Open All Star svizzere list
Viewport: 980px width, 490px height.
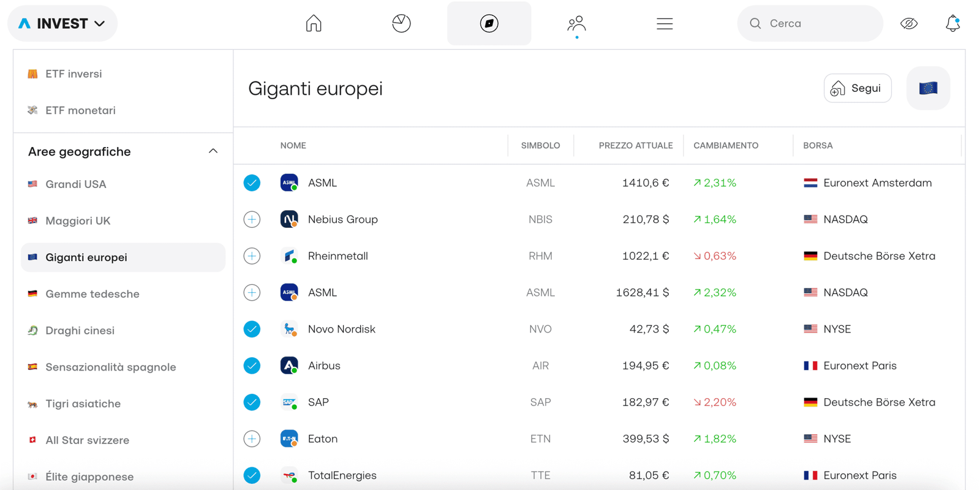pyautogui.click(x=123, y=440)
